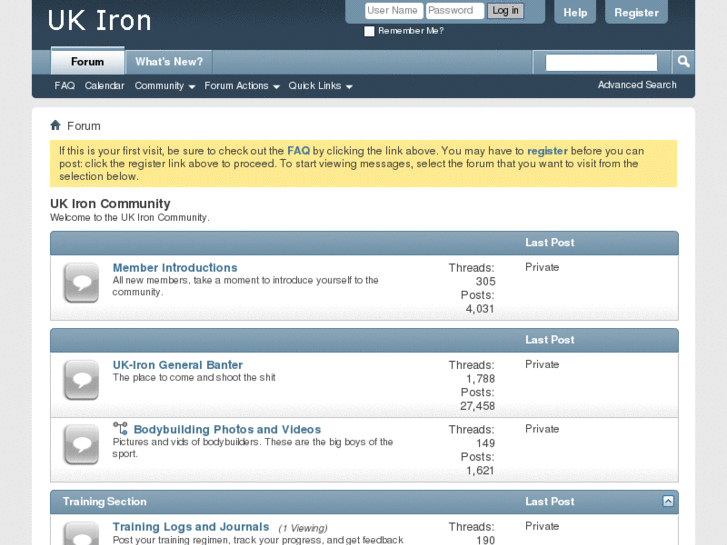Click the FAQ link in the yellow notice

298,151
